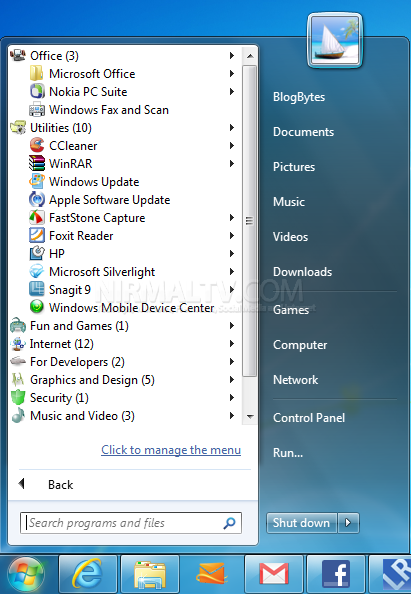Click the Music and Video note icon

(18, 416)
